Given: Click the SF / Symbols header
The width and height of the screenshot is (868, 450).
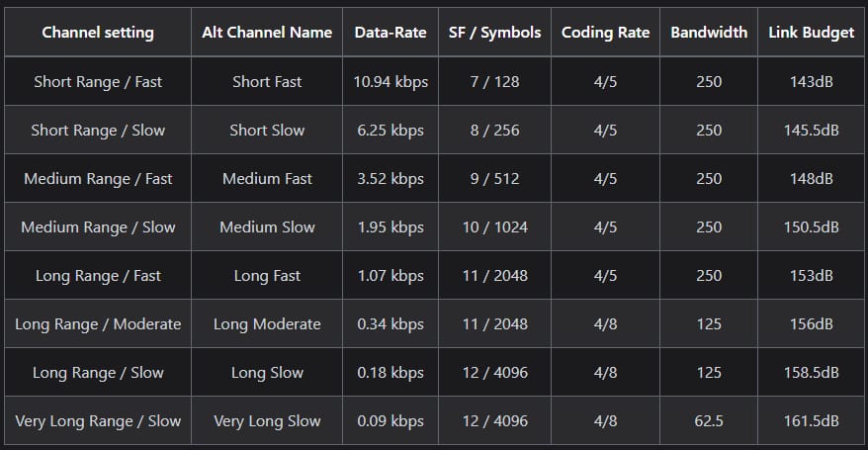Looking at the screenshot, I should pyautogui.click(x=494, y=33).
